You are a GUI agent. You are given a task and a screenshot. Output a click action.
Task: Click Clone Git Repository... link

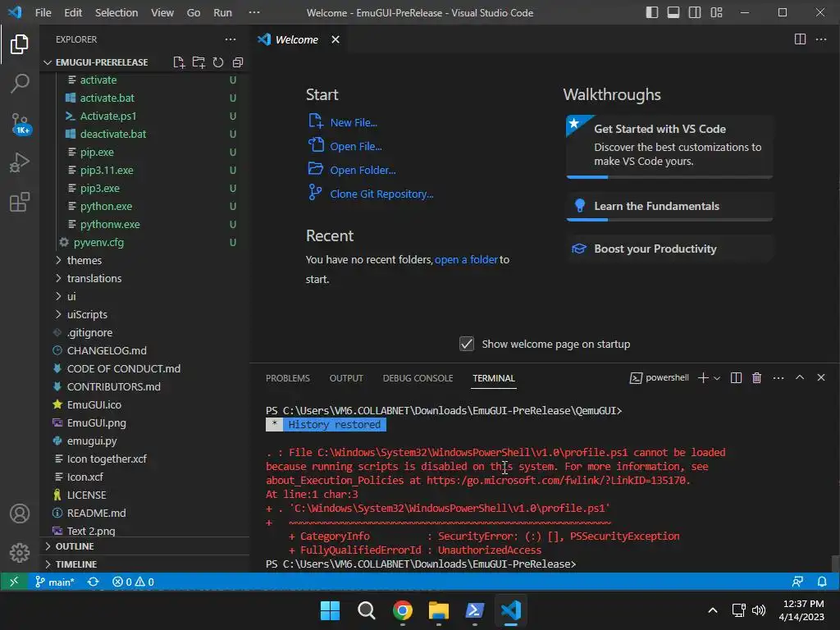[x=381, y=194]
